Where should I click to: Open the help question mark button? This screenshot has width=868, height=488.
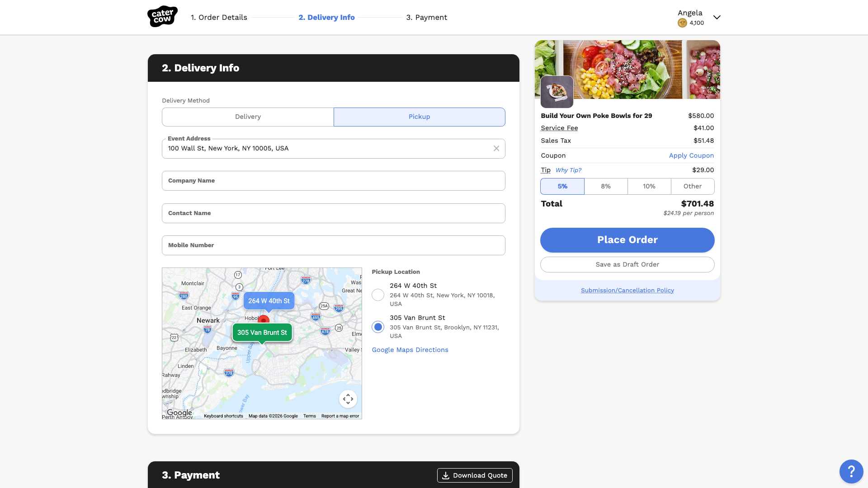pyautogui.click(x=851, y=471)
